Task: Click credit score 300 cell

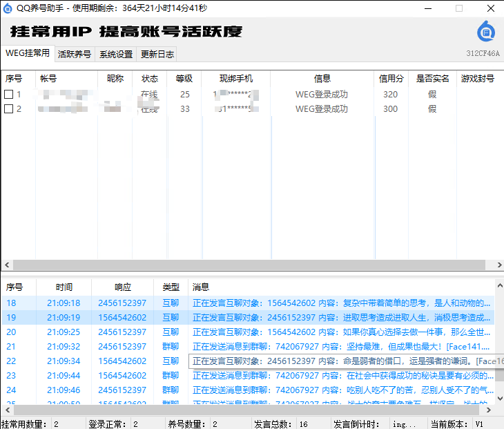Action: tap(391, 108)
